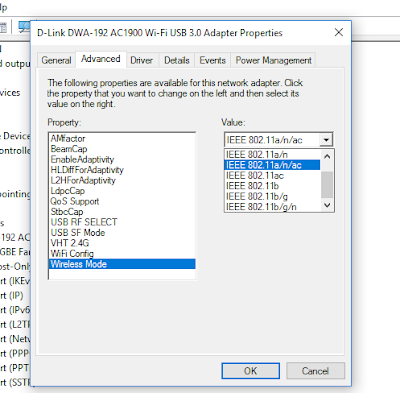Switch to the General tab
The height and width of the screenshot is (393, 400).
(x=56, y=60)
